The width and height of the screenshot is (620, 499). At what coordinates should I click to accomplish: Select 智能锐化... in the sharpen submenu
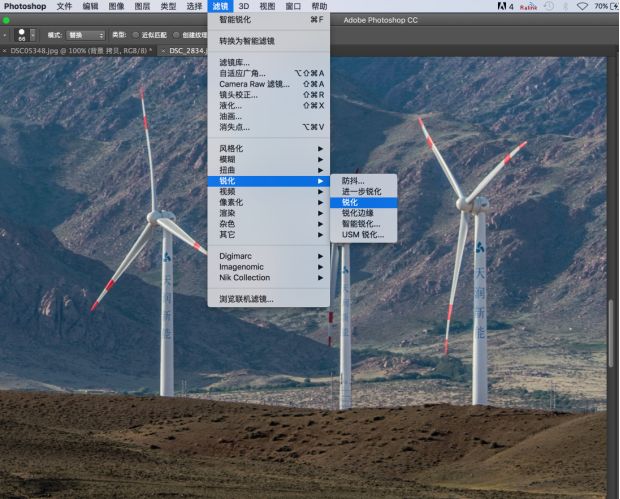pyautogui.click(x=362, y=224)
